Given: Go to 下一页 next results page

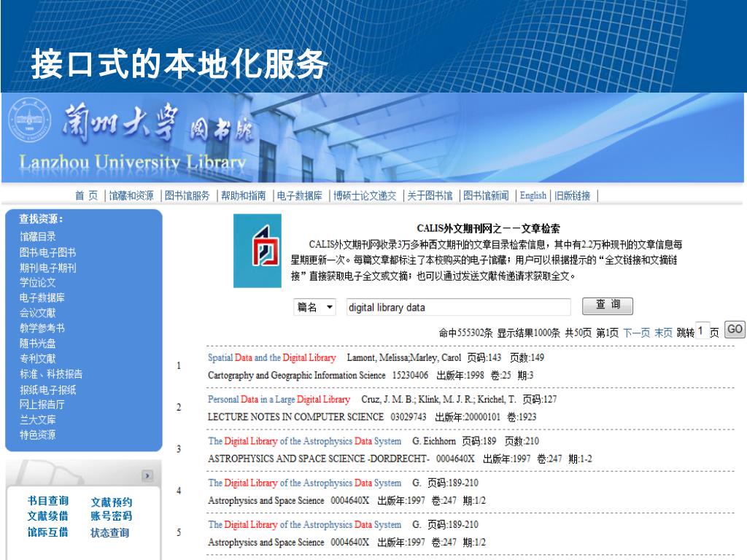Looking at the screenshot, I should point(636,332).
